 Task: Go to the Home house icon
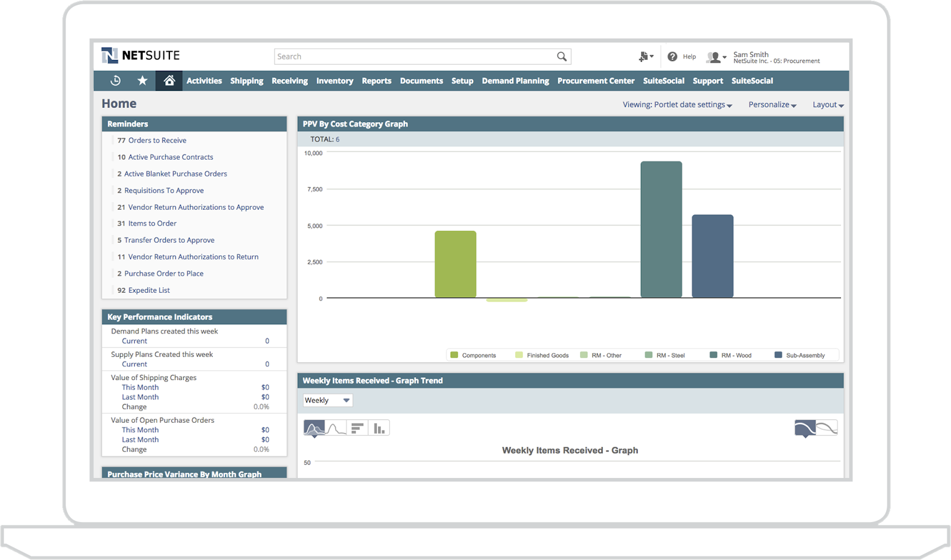coord(169,80)
